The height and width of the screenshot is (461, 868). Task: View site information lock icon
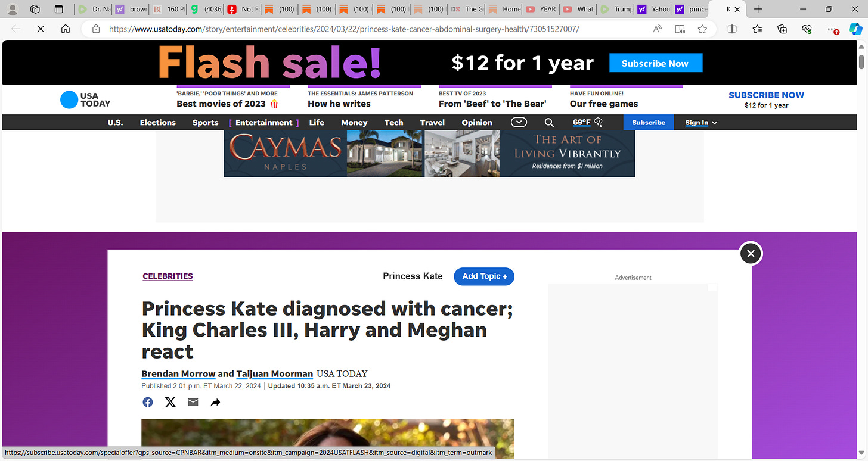[95, 29]
